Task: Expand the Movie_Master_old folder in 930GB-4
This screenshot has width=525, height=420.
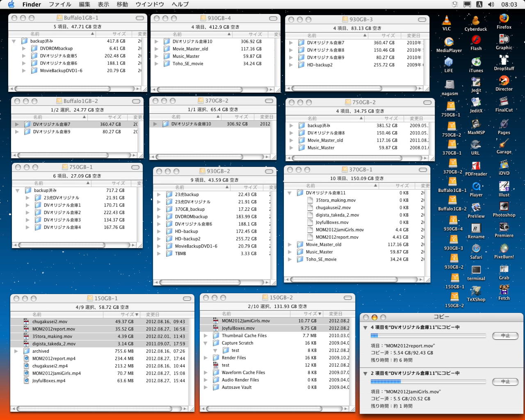Action: pos(157,49)
